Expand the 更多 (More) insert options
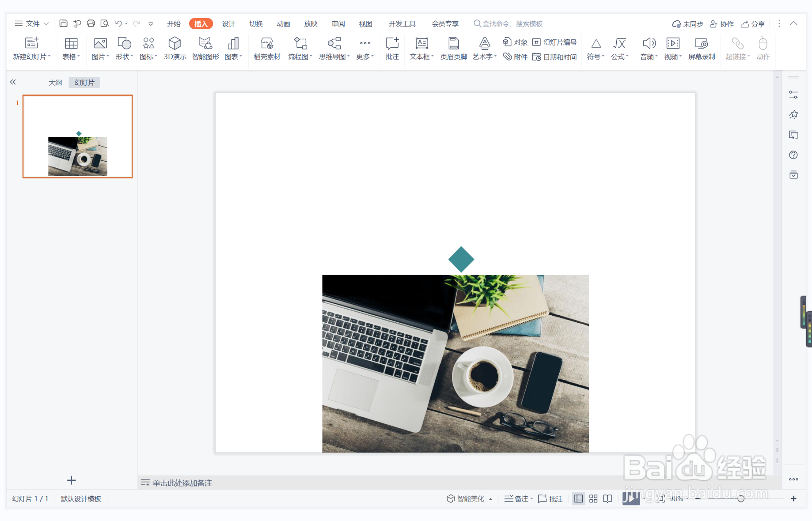Image resolution: width=812 pixels, height=521 pixels. click(365, 49)
